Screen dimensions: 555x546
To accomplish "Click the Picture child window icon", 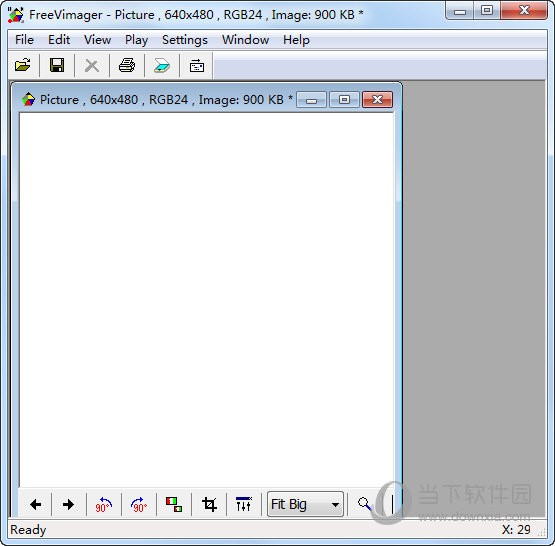I will (x=28, y=99).
